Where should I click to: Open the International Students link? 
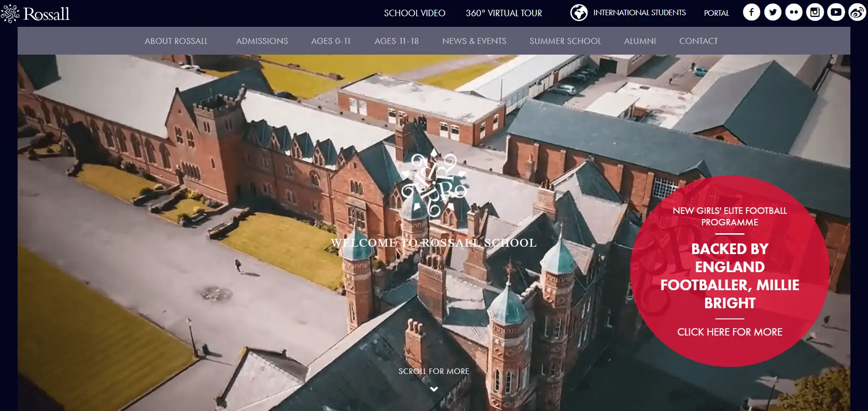tap(639, 12)
